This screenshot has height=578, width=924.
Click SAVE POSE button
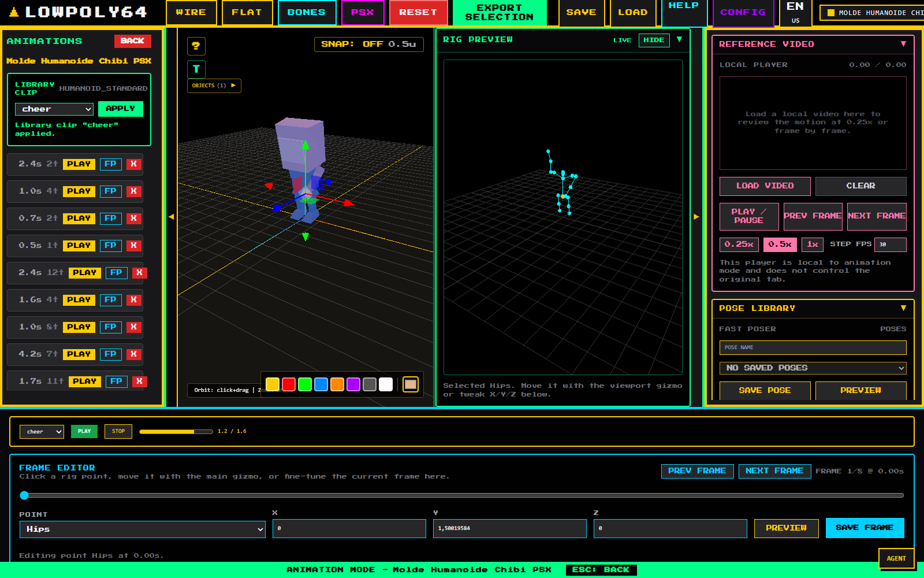point(765,391)
